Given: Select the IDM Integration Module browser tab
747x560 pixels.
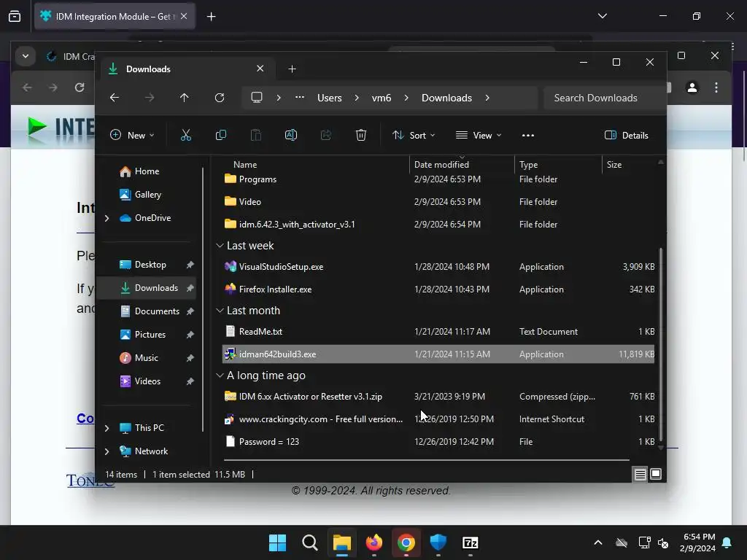Looking at the screenshot, I should 115,17.
